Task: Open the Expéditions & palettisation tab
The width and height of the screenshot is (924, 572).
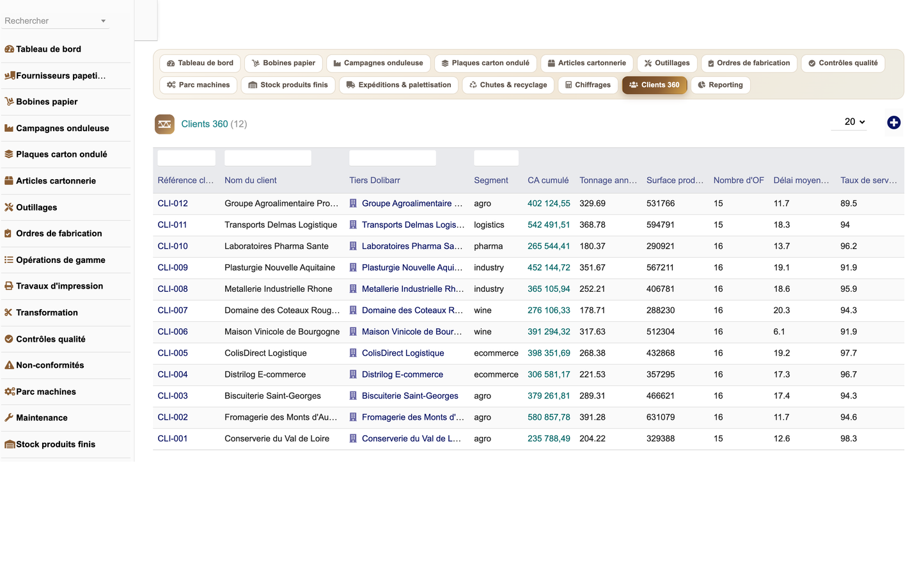Action: [x=398, y=85]
